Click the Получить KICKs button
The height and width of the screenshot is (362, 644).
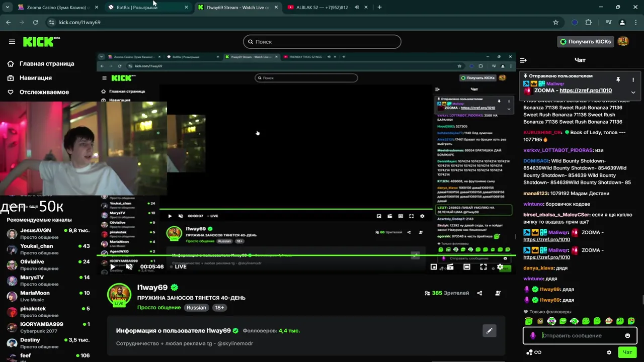[586, 42]
